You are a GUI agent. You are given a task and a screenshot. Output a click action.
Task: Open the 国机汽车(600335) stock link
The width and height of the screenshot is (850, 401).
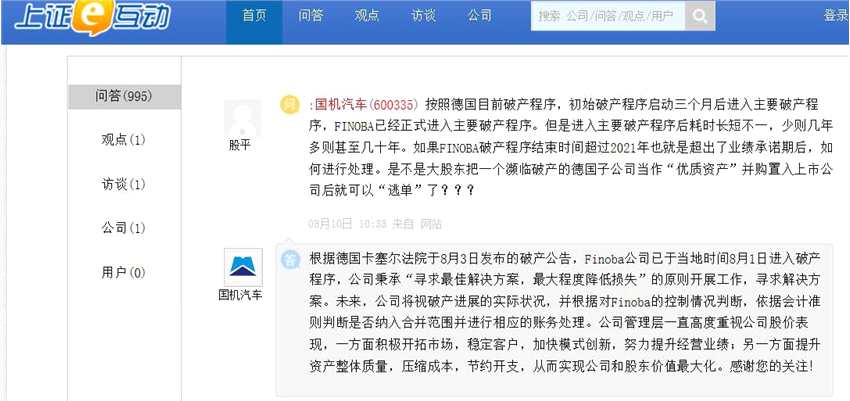point(366,104)
